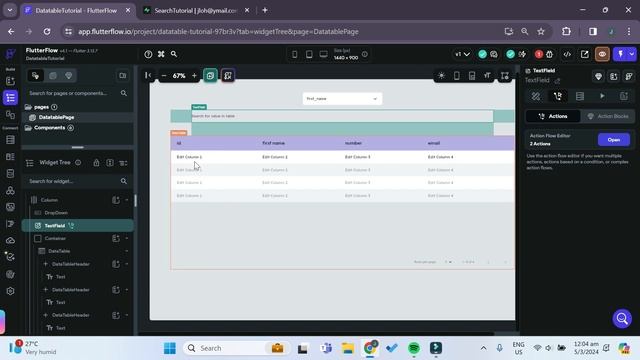Open the Backend Query panel tab icon
This screenshot has height=360, width=640.
(x=580, y=96)
